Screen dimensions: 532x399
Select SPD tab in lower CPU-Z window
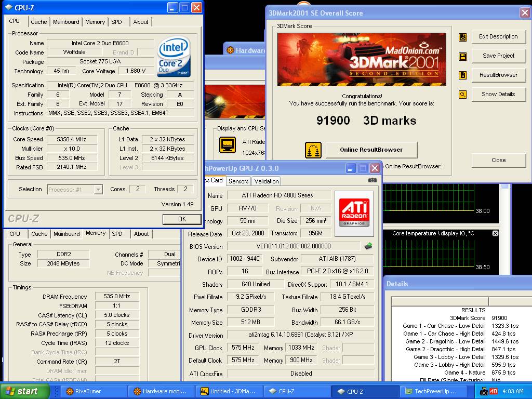point(117,234)
